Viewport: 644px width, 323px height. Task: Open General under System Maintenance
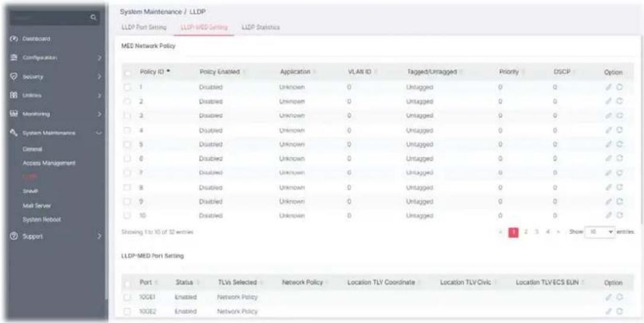click(31, 149)
